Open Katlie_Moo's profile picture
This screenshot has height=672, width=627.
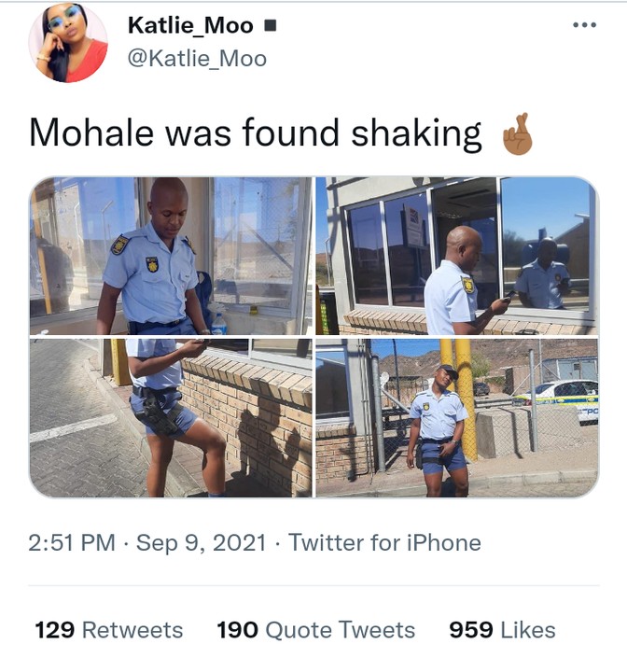point(68,44)
